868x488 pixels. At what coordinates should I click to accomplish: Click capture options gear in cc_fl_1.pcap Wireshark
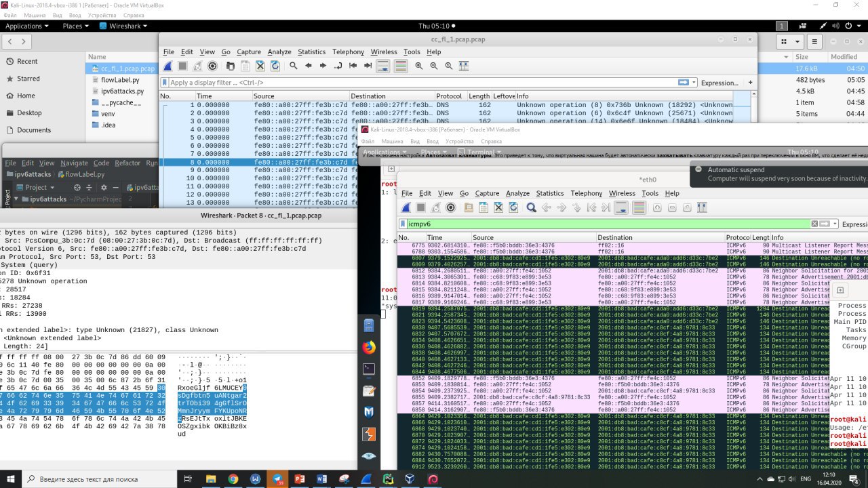[213, 66]
